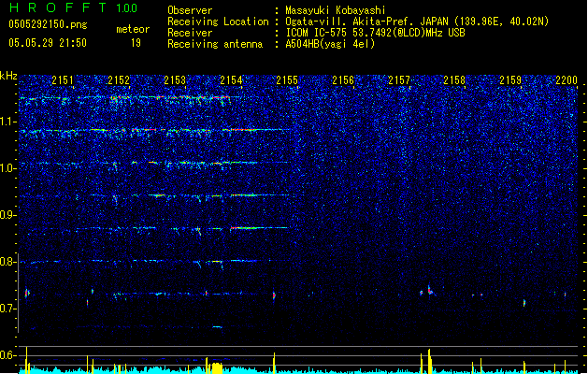Click the 1.0 kHz axis label

(8, 168)
